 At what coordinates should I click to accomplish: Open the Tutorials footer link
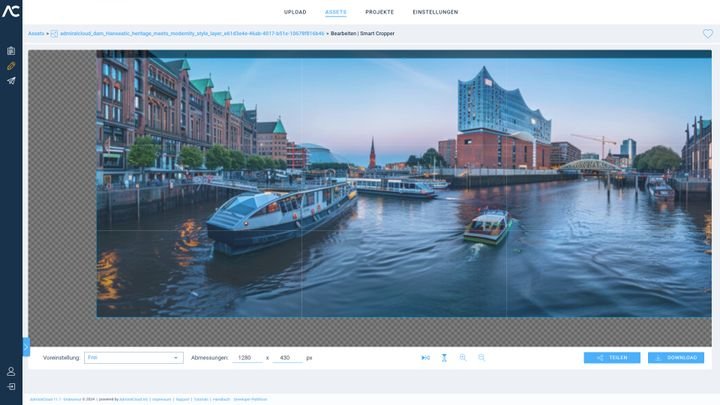click(201, 399)
